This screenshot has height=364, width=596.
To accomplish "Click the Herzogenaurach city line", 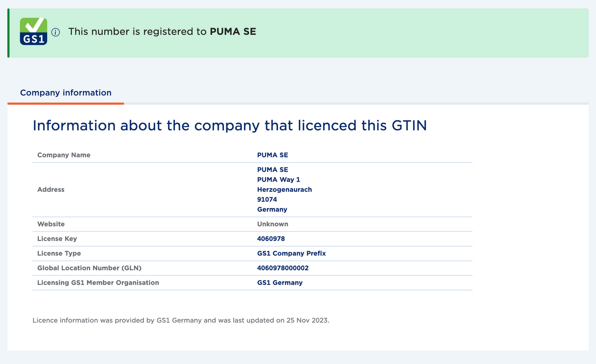I will coord(284,189).
